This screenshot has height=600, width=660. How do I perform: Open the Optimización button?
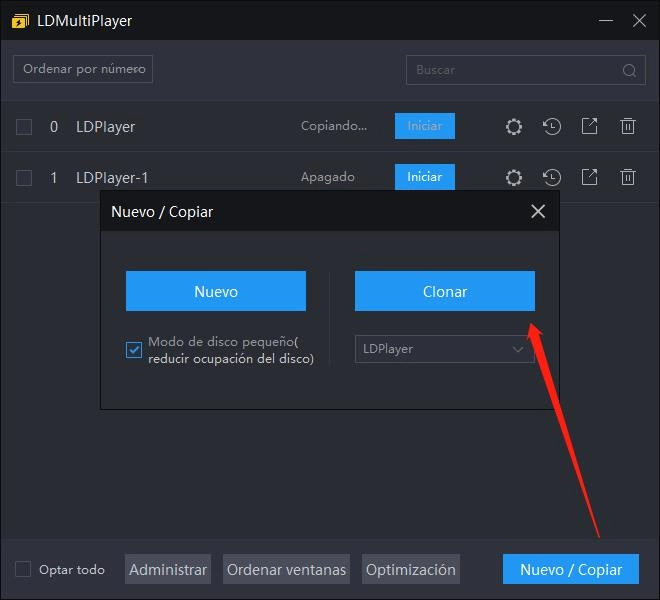411,569
